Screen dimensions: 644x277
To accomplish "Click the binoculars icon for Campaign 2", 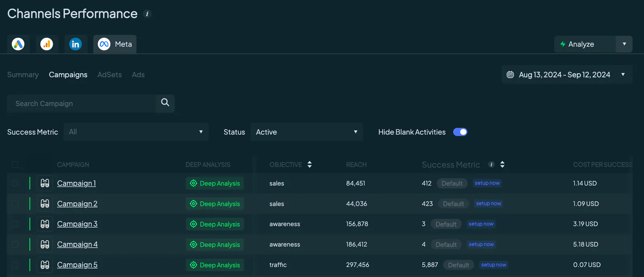I will (45, 203).
